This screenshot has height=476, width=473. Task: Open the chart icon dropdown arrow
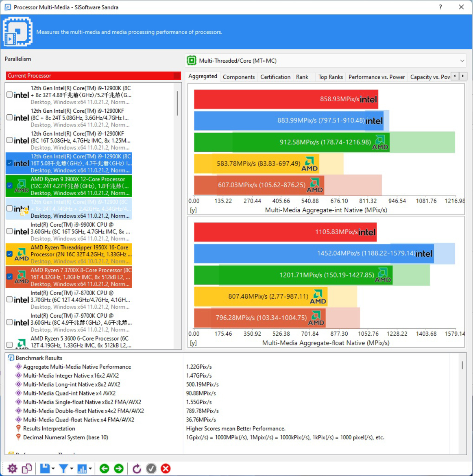pos(90,469)
